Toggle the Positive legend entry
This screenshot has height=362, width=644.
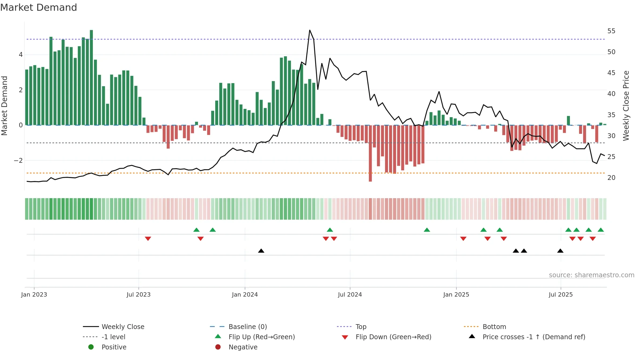click(107, 347)
